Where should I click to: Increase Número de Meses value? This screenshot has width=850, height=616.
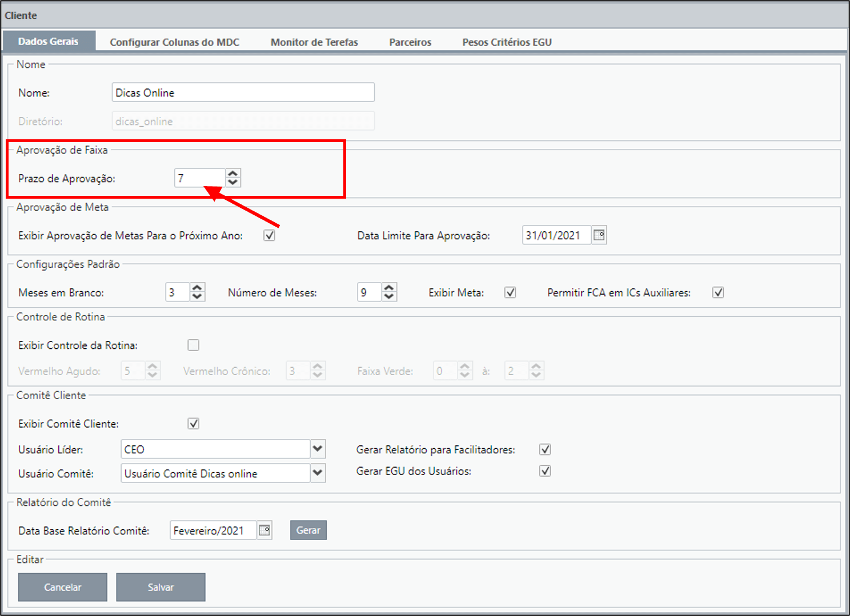click(389, 288)
